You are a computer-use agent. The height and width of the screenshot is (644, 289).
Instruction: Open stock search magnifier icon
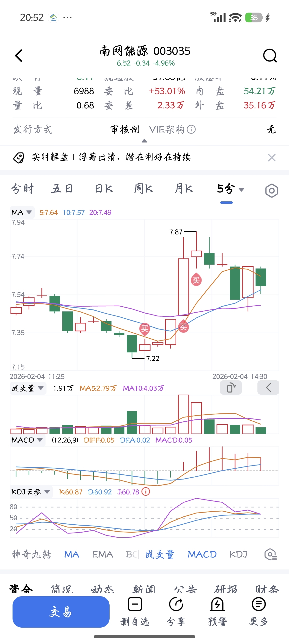tap(270, 55)
